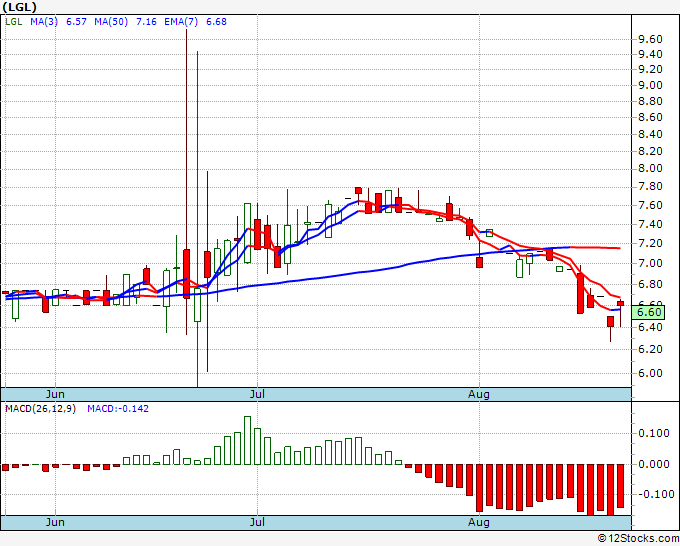Click the Aug marker below MACD panel

[479, 522]
